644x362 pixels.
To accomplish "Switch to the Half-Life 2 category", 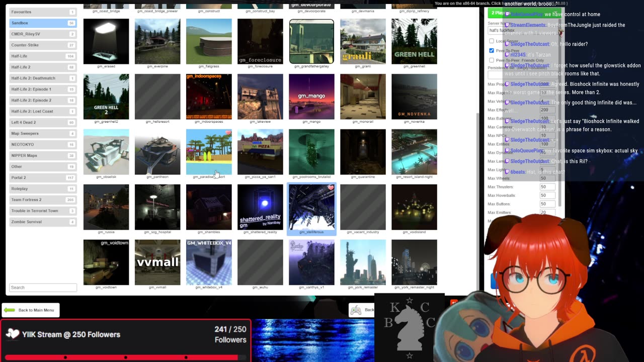I will [x=43, y=67].
